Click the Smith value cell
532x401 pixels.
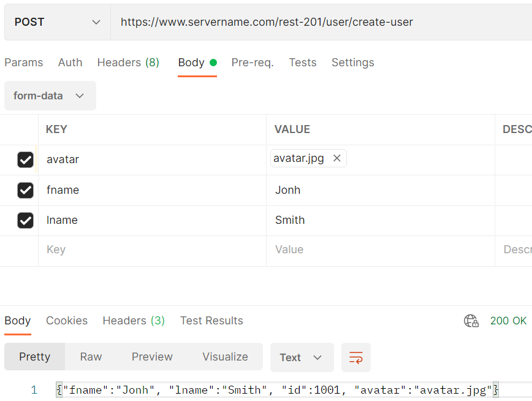381,221
